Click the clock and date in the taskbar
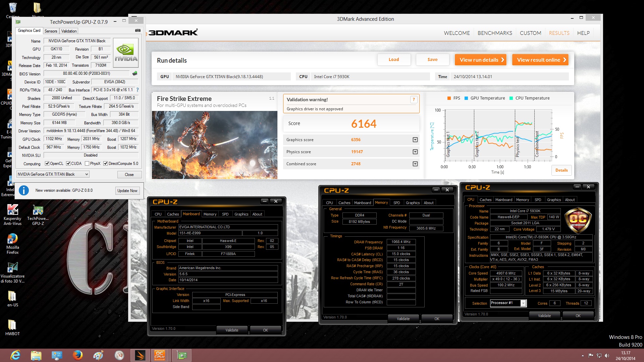The height and width of the screenshot is (362, 644). click(625, 356)
